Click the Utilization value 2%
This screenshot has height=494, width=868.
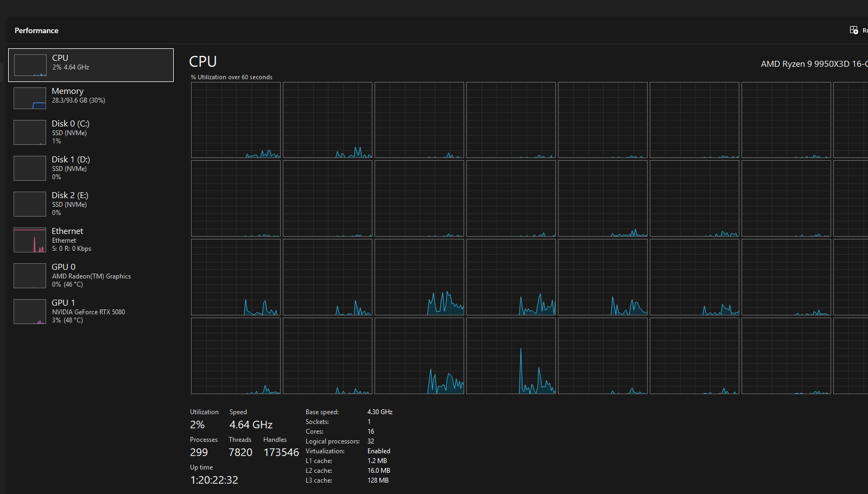[x=197, y=425]
